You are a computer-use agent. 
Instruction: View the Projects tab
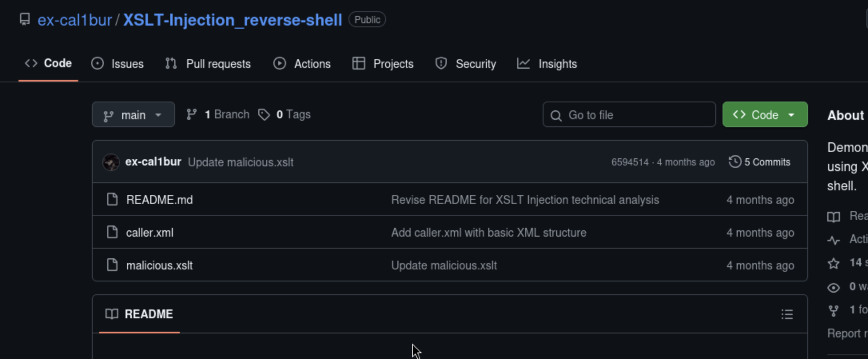383,64
